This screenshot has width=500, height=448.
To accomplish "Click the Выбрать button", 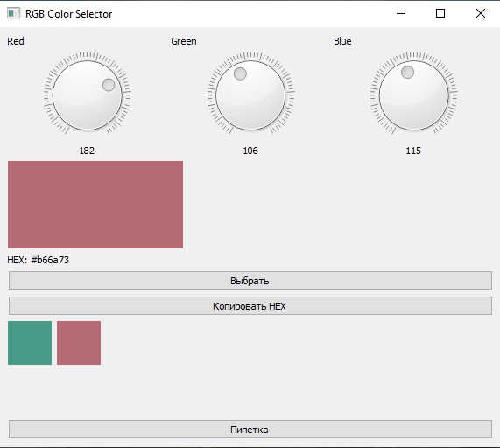I will 250,280.
